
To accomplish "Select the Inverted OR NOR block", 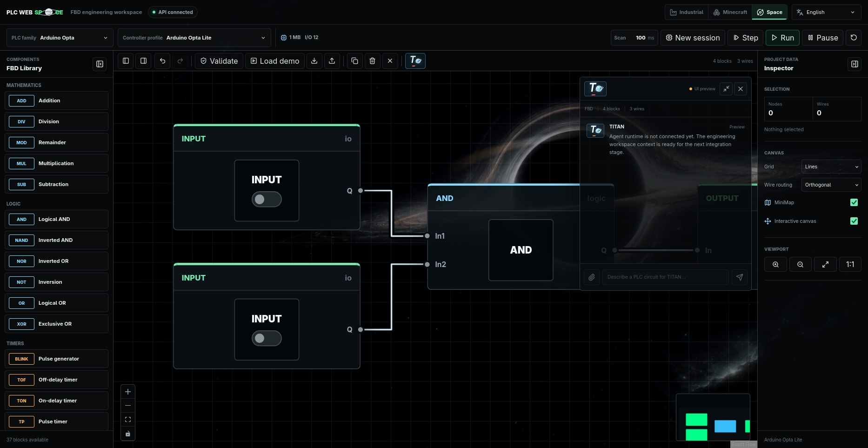I will point(57,261).
